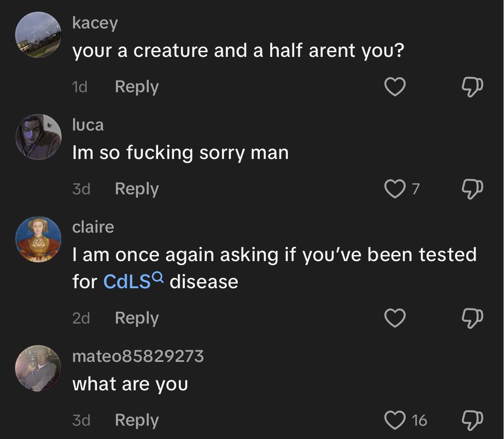The height and width of the screenshot is (439, 504).
Task: Reply to luca's comment
Action: point(137,189)
